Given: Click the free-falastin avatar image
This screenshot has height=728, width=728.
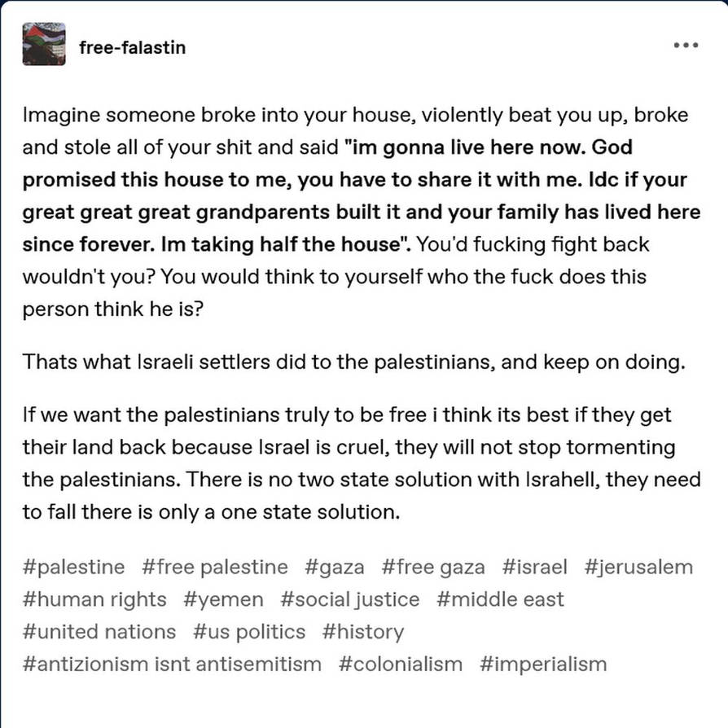Looking at the screenshot, I should pyautogui.click(x=44, y=44).
